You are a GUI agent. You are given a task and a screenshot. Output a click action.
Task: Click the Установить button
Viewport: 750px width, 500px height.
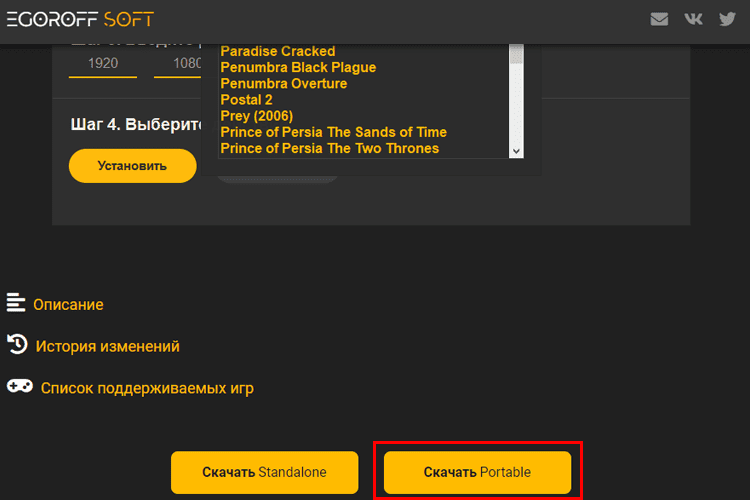tap(132, 166)
